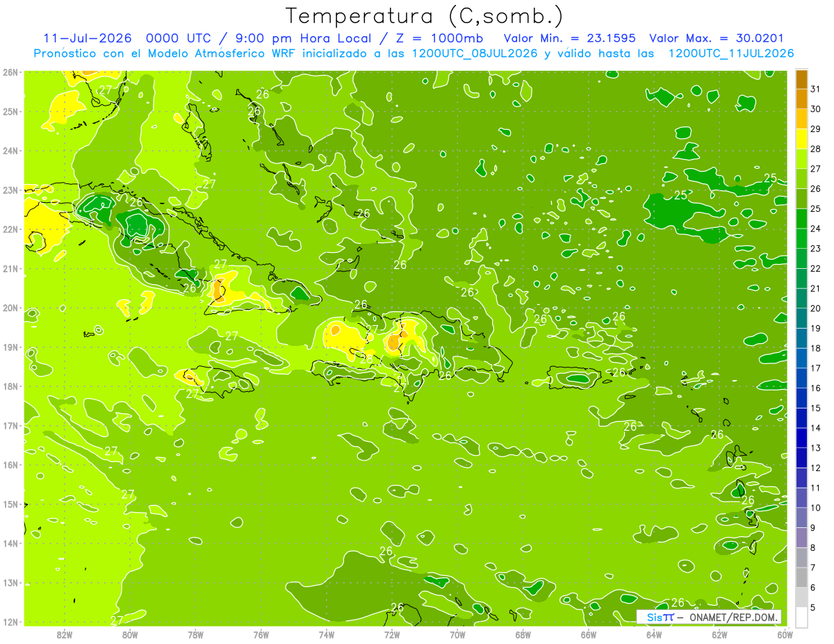
Task: Click the 18N latitude axis label
Action: tap(10, 386)
